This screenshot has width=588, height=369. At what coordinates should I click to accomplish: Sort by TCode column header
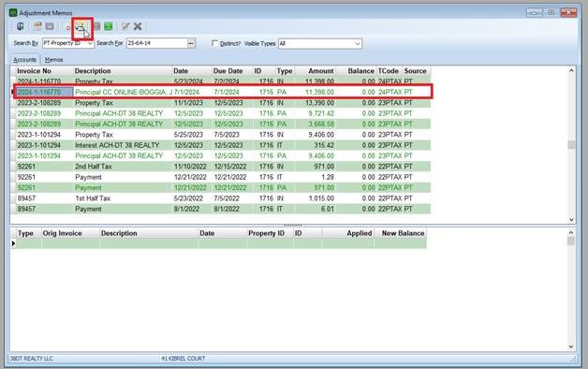[x=389, y=71]
